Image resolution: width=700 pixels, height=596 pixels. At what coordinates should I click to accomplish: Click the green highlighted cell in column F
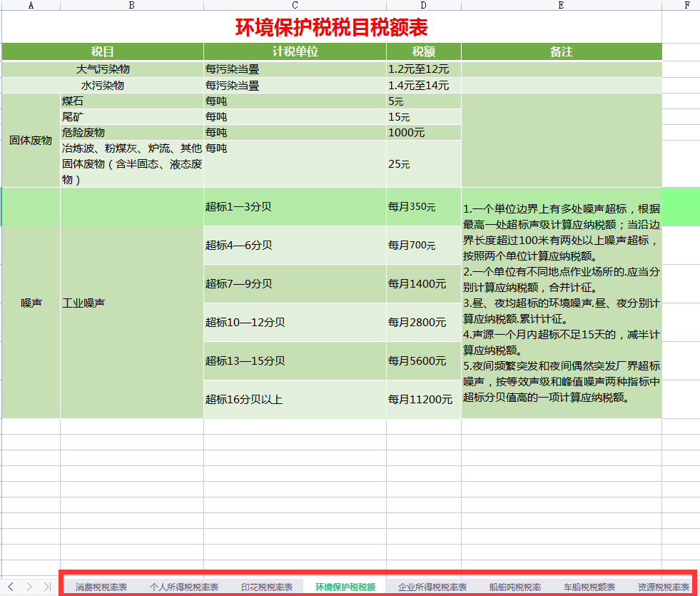(x=681, y=206)
